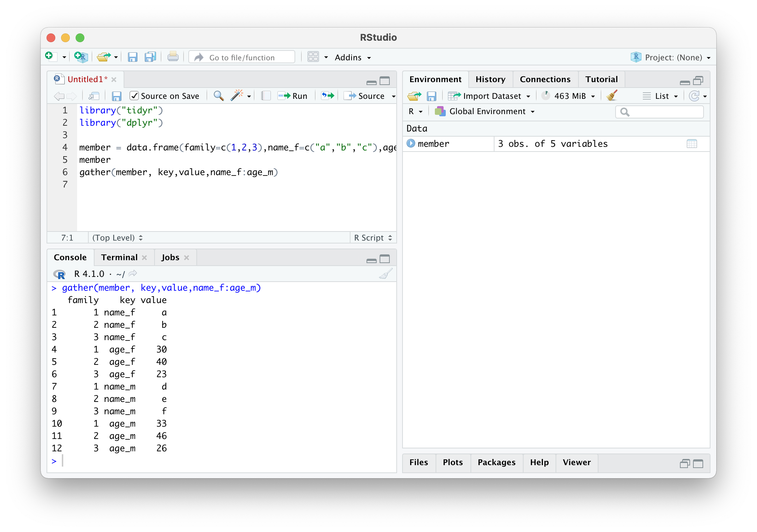Screen dimensions: 757x532
Task: Open code tools magic wand
Action: (x=237, y=96)
